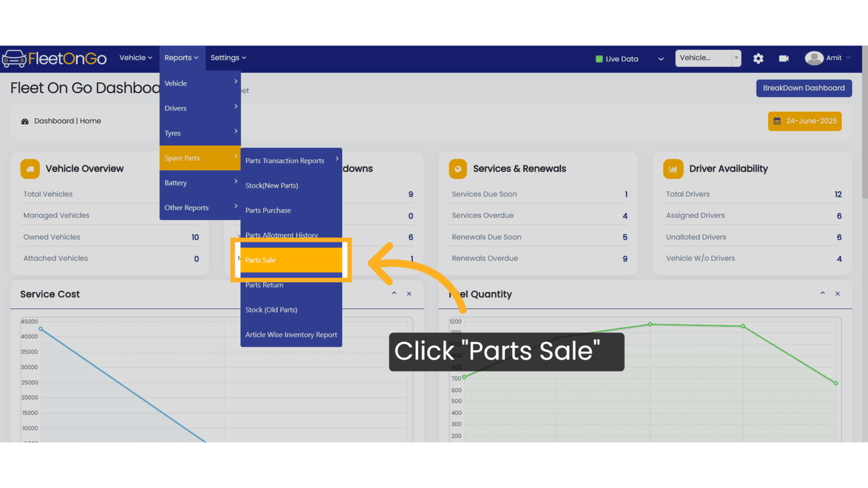The width and height of the screenshot is (868, 488).
Task: Click the BreakDown Dashboard button
Action: point(803,88)
